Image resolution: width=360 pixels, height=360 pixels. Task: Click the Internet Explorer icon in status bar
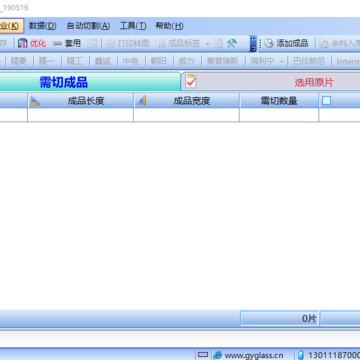point(217,355)
